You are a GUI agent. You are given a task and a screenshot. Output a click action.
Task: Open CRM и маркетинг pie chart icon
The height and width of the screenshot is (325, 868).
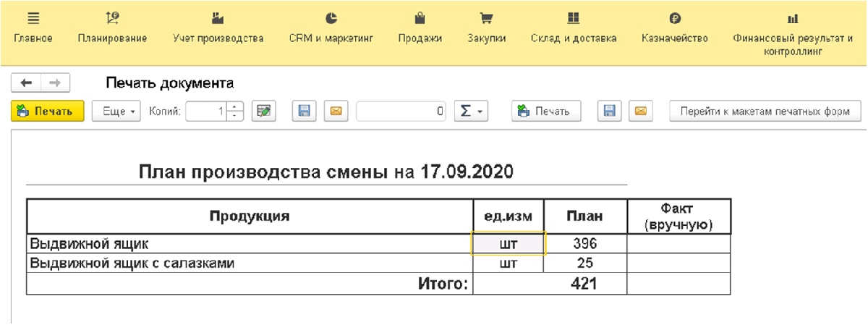[x=331, y=18]
